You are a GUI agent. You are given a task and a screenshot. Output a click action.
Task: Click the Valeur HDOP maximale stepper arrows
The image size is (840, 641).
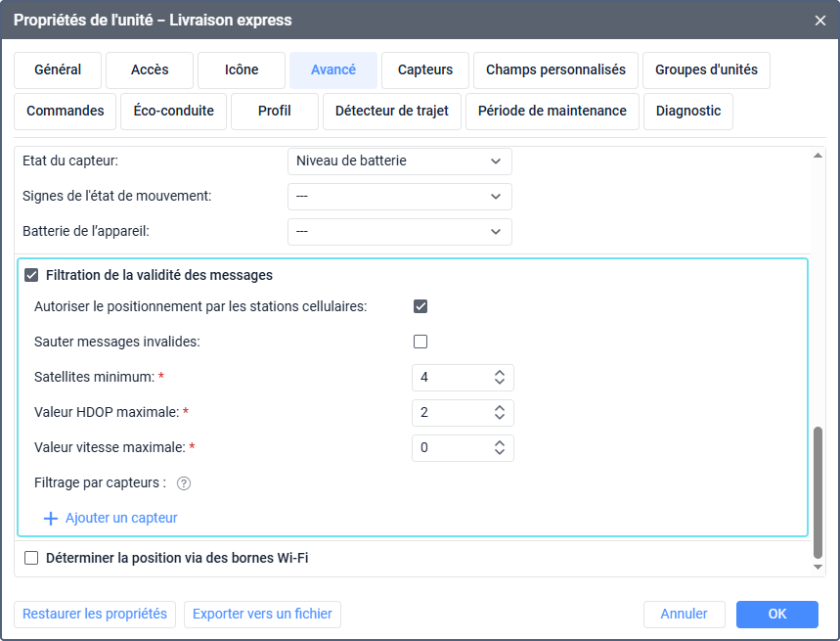click(x=499, y=412)
